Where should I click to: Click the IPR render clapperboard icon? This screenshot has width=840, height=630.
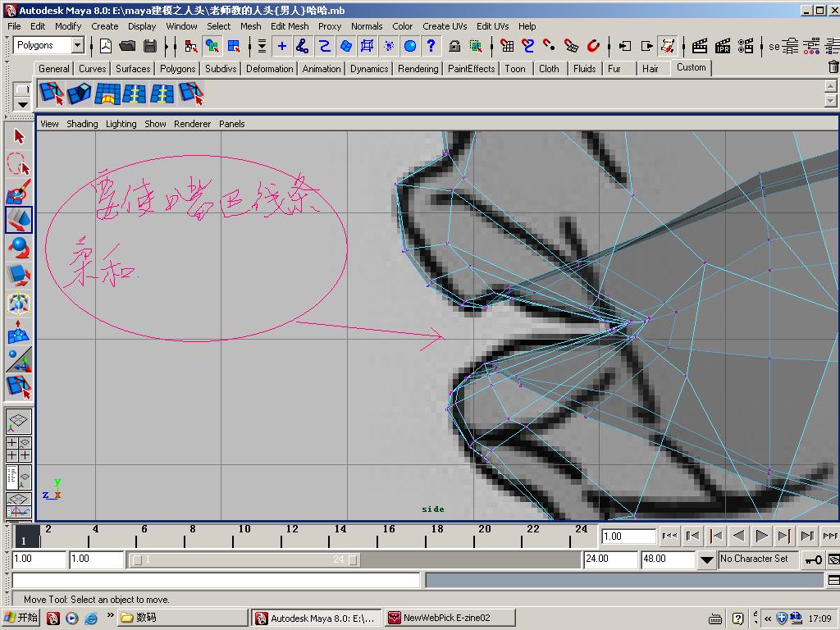pyautogui.click(x=722, y=46)
